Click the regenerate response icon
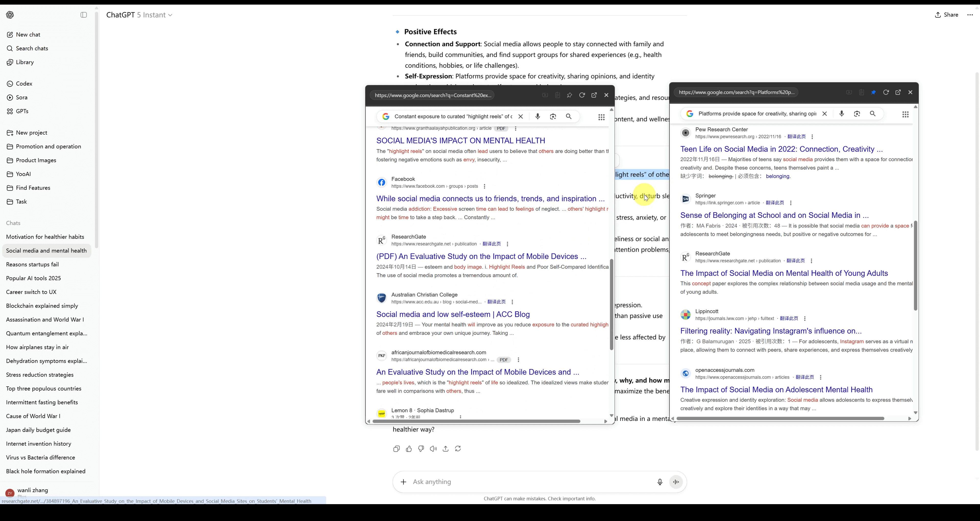Image resolution: width=980 pixels, height=521 pixels. (458, 449)
